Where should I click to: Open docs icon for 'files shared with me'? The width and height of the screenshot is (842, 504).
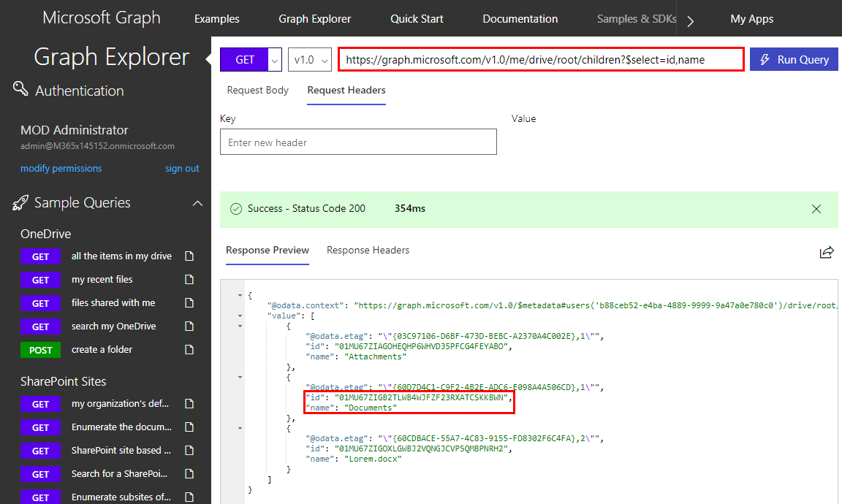pos(189,303)
